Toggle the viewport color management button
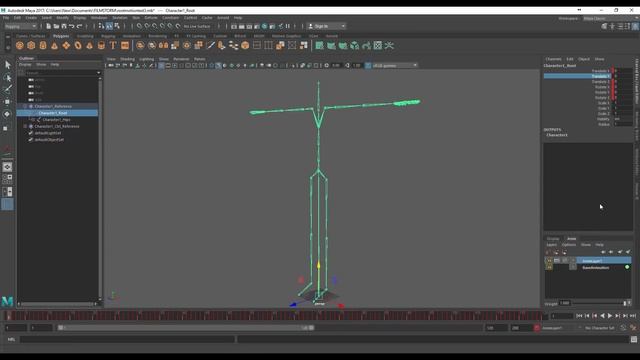The image size is (640, 360). click(x=368, y=65)
